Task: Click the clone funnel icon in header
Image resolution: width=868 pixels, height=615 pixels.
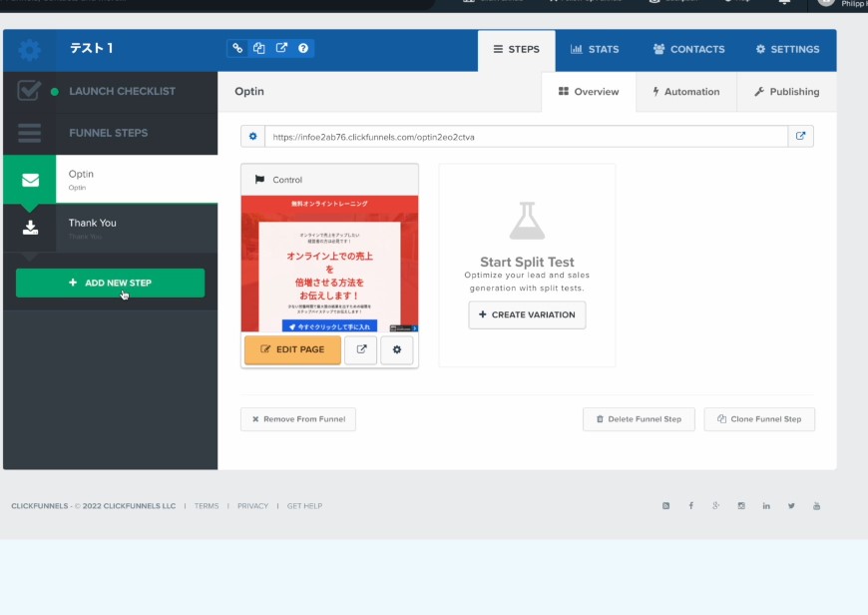Action: [x=259, y=48]
